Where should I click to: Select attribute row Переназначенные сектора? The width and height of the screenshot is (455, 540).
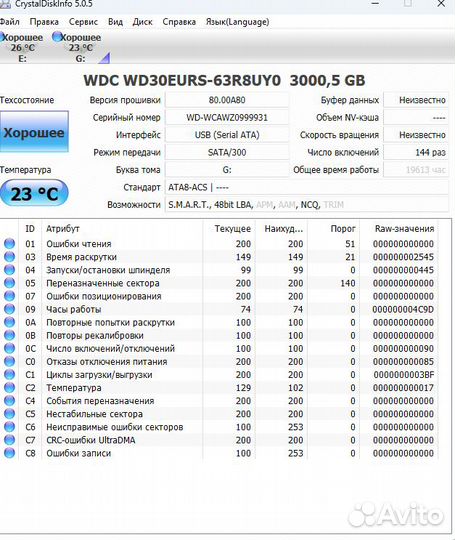219,283
